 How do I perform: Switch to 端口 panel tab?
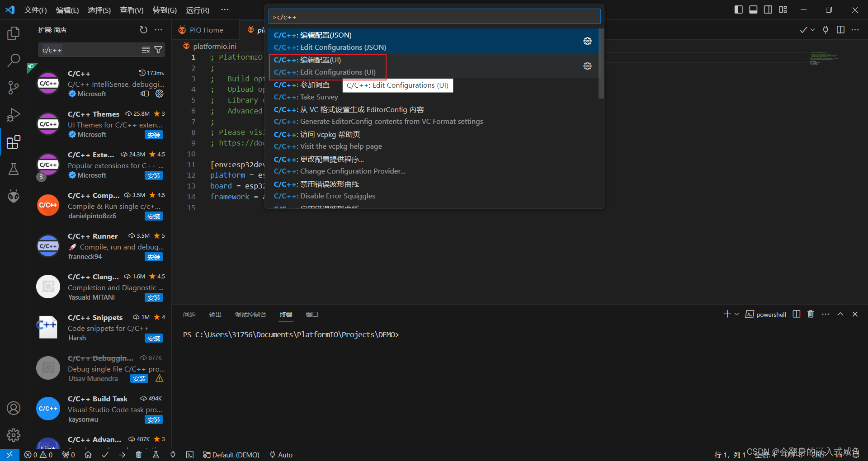[312, 315]
